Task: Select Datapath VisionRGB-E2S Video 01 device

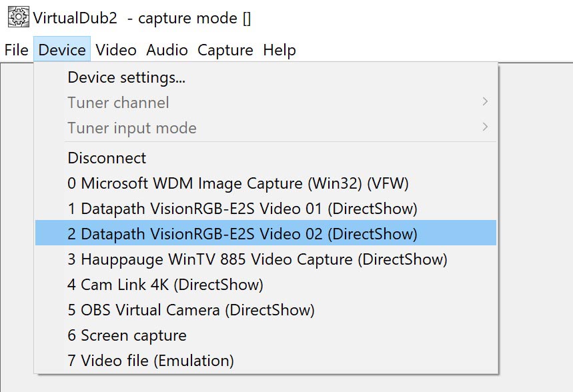Action: (265, 209)
